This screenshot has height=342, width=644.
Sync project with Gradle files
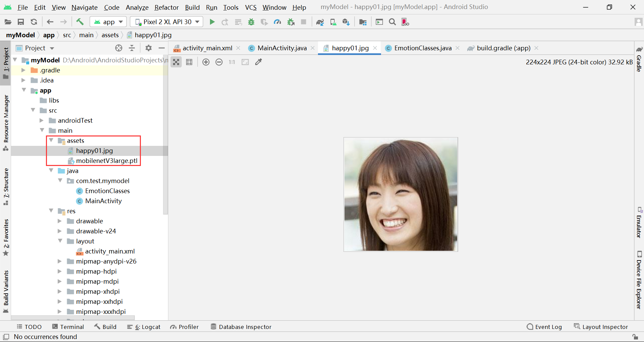tap(320, 22)
